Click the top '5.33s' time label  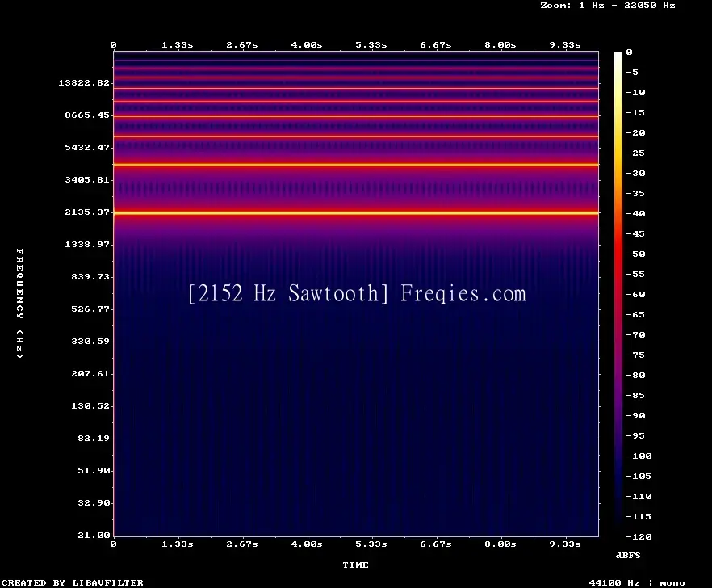(x=371, y=44)
